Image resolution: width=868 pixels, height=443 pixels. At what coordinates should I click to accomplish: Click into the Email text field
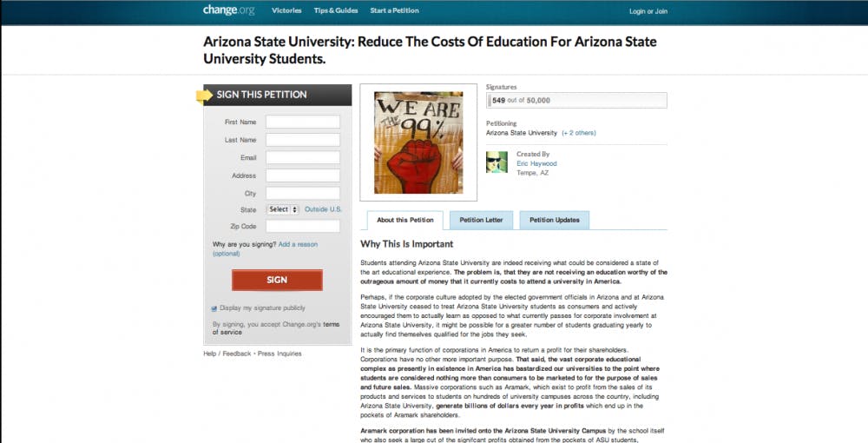pyautogui.click(x=303, y=158)
